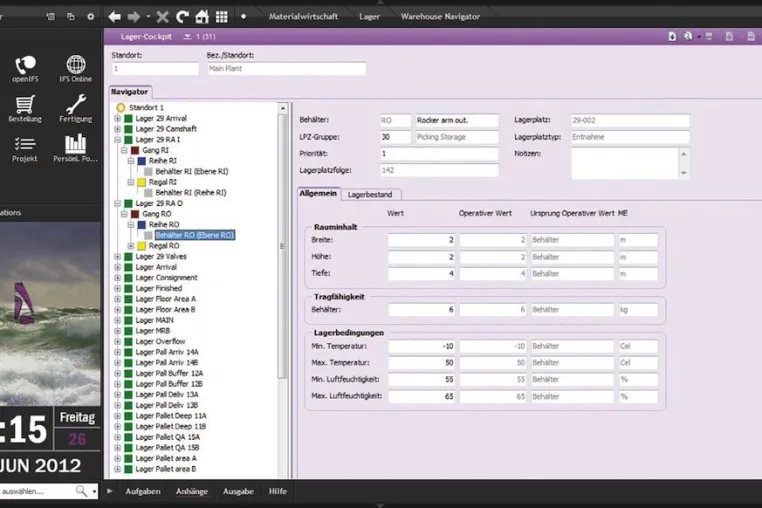This screenshot has width=762, height=508.
Task: Click the record dot icon in toolbar
Action: pos(243,17)
